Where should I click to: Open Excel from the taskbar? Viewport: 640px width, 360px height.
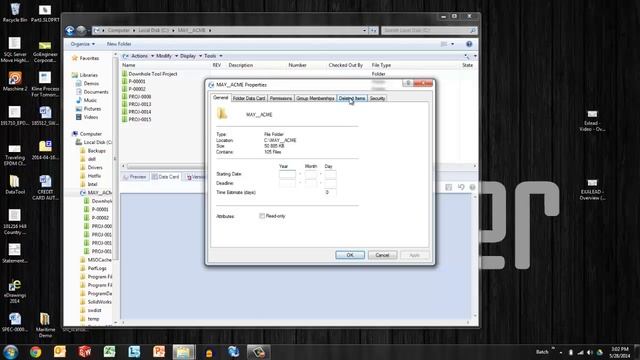click(x=109, y=351)
